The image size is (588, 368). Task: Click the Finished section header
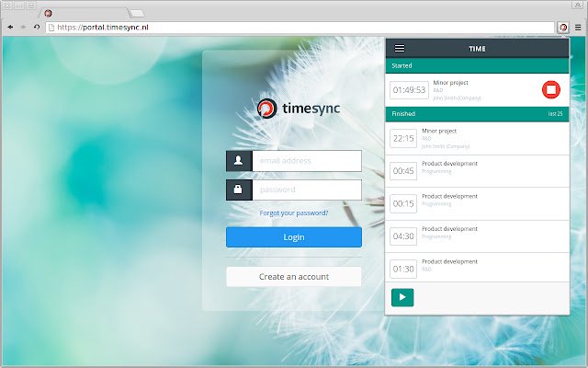click(477, 114)
